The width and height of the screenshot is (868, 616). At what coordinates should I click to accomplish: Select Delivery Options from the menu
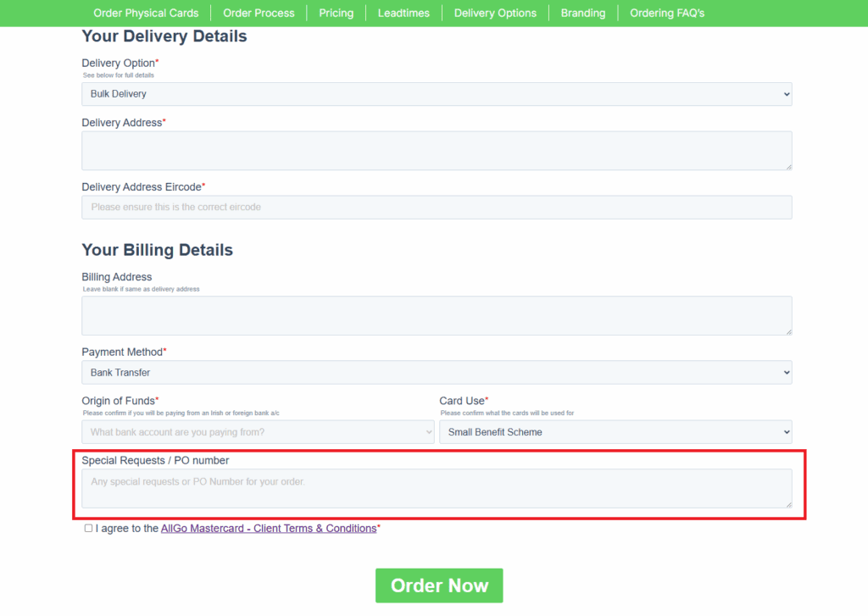(495, 13)
